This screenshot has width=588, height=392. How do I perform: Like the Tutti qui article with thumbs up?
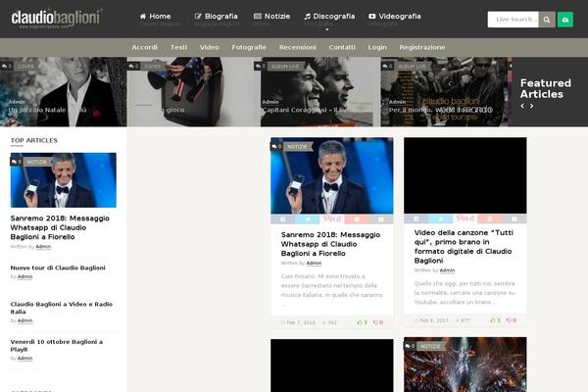(495, 320)
